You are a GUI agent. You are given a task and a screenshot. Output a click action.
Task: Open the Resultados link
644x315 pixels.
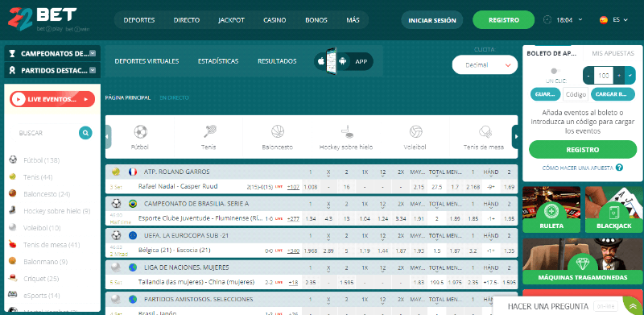point(277,61)
